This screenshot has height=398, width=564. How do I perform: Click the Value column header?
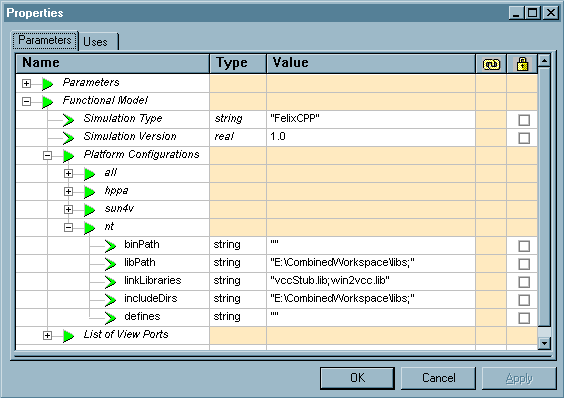coord(371,63)
